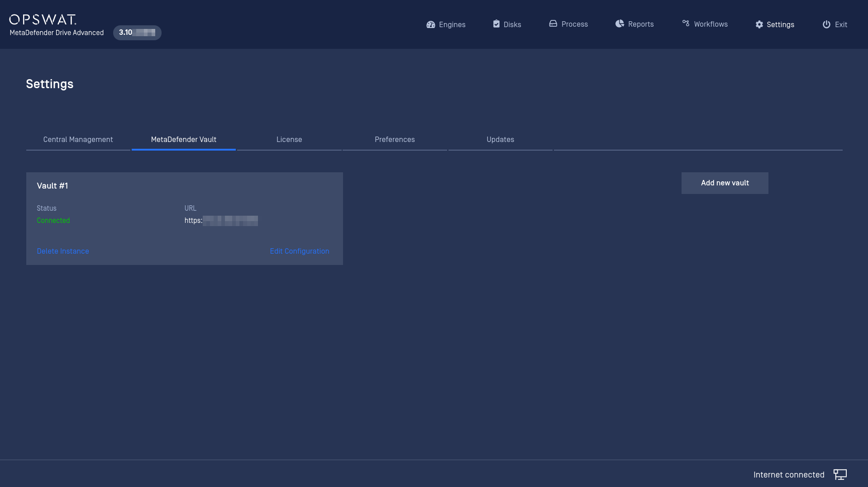Click the Settings page heading
The image size is (868, 487).
(x=50, y=84)
